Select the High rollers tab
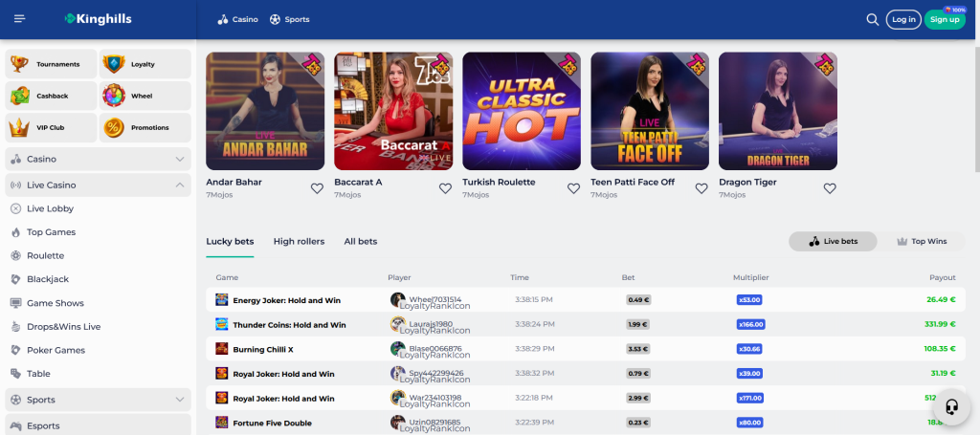 [299, 242]
